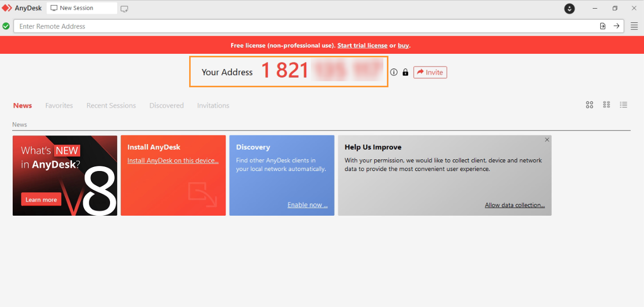Click the Enter Remote Address field
644x307 pixels.
(304, 26)
